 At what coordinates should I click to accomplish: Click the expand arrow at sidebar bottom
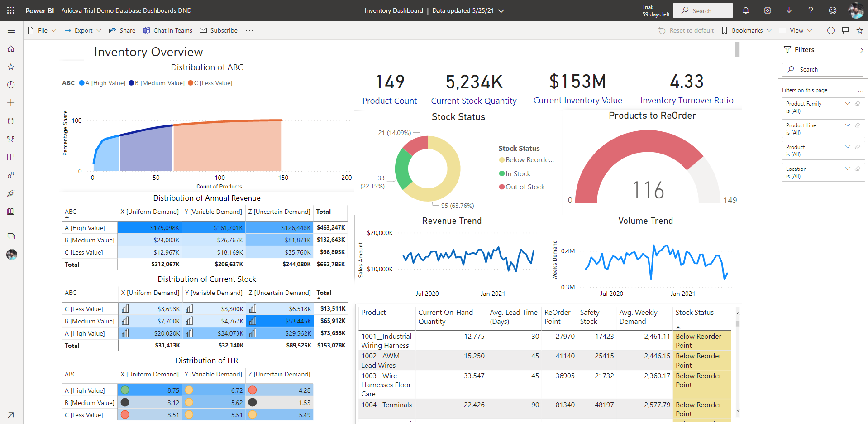click(x=11, y=414)
